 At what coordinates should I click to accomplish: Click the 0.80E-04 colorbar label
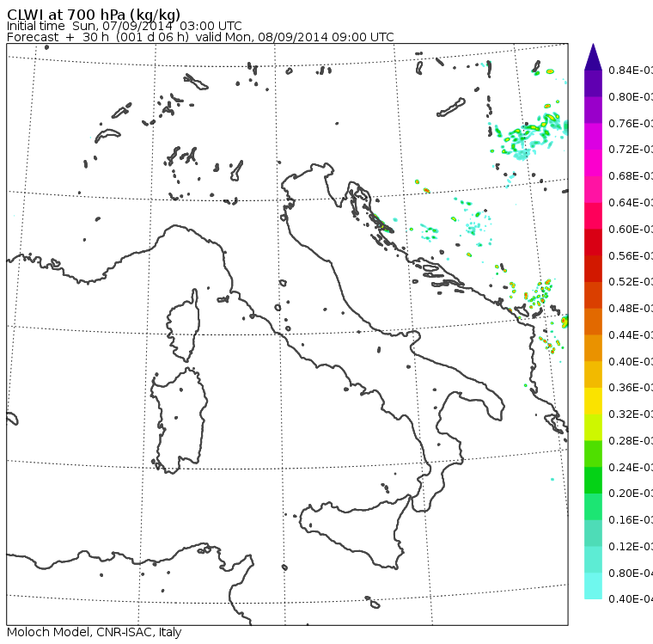[x=631, y=573]
